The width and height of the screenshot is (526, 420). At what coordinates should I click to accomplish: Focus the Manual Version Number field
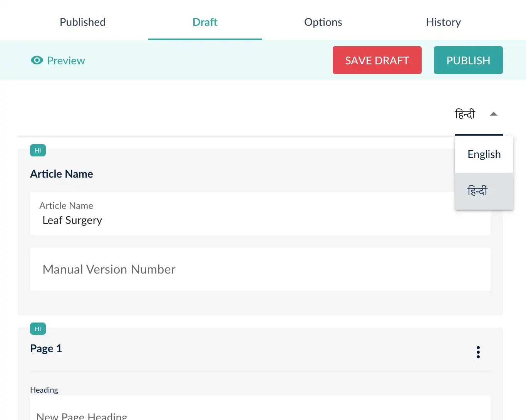pyautogui.click(x=260, y=269)
